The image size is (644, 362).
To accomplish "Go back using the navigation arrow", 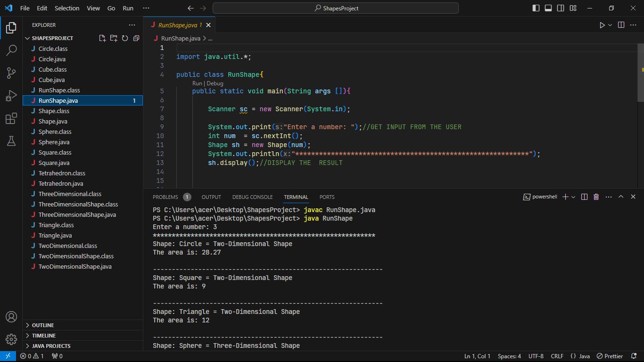I will (x=190, y=8).
